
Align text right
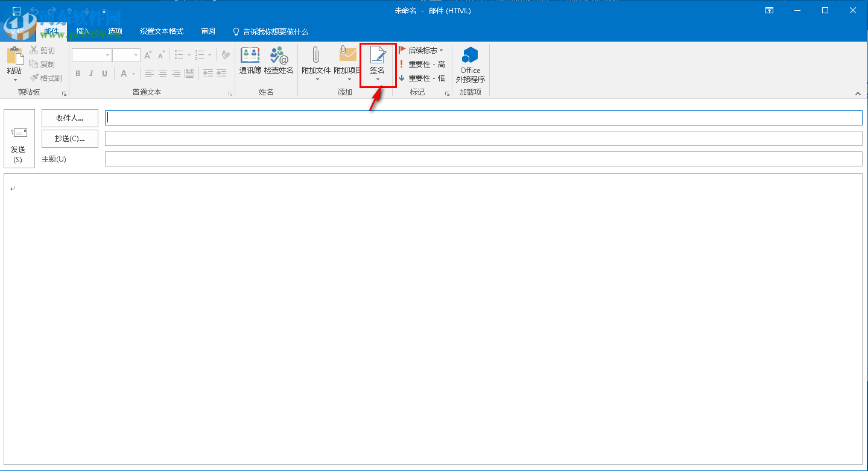176,74
